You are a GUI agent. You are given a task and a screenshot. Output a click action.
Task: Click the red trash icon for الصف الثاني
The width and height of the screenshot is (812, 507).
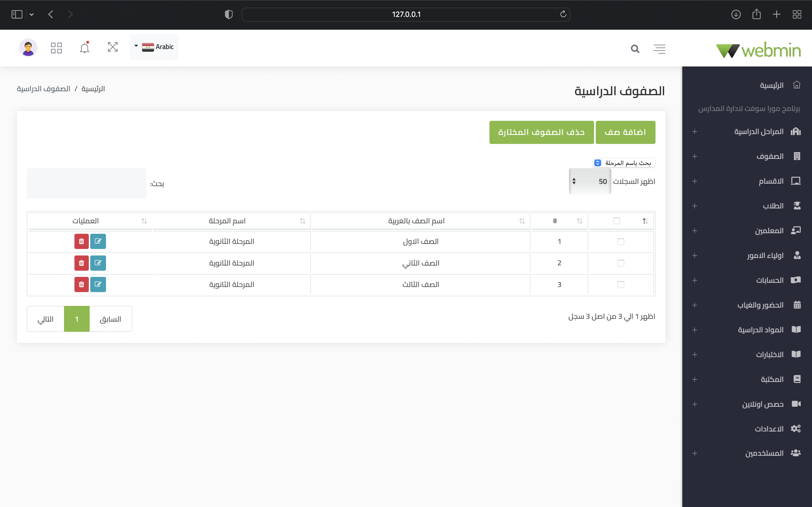coord(81,263)
